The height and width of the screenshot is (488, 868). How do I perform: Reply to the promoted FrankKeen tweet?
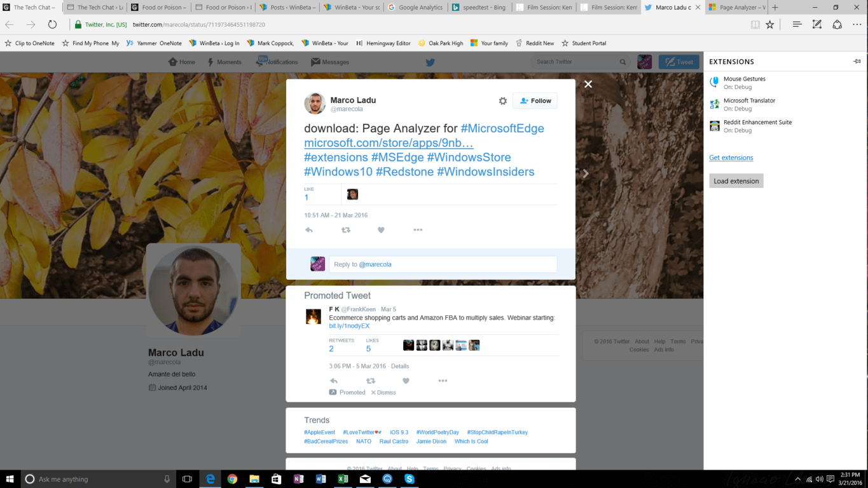tap(334, 381)
